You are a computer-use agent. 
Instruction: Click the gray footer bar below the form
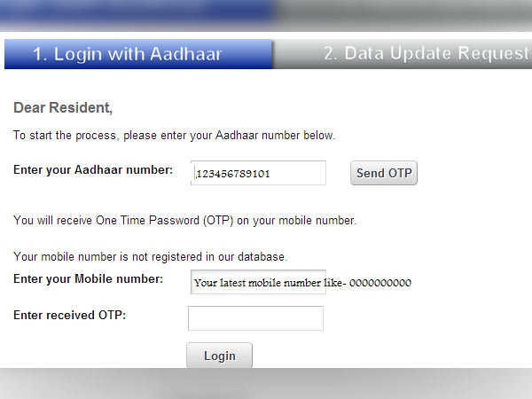click(x=266, y=383)
